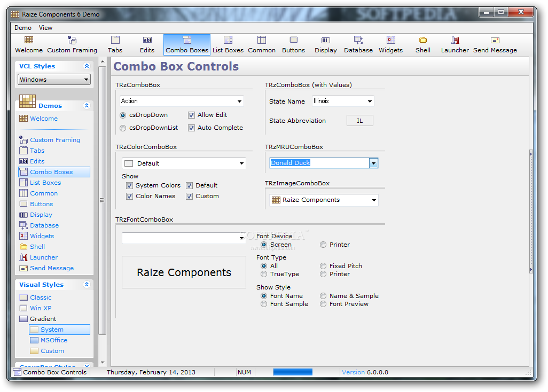Select the Combo Boxes toolbar icon

pos(187,40)
